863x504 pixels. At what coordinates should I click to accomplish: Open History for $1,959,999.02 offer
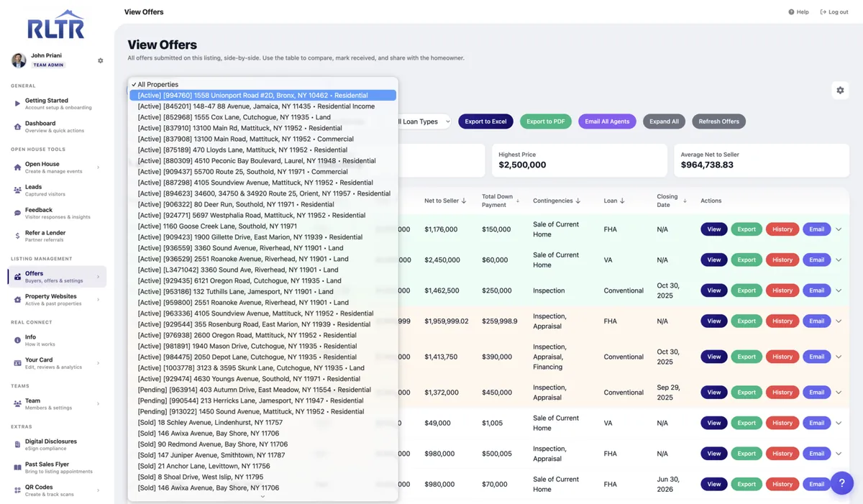point(782,321)
